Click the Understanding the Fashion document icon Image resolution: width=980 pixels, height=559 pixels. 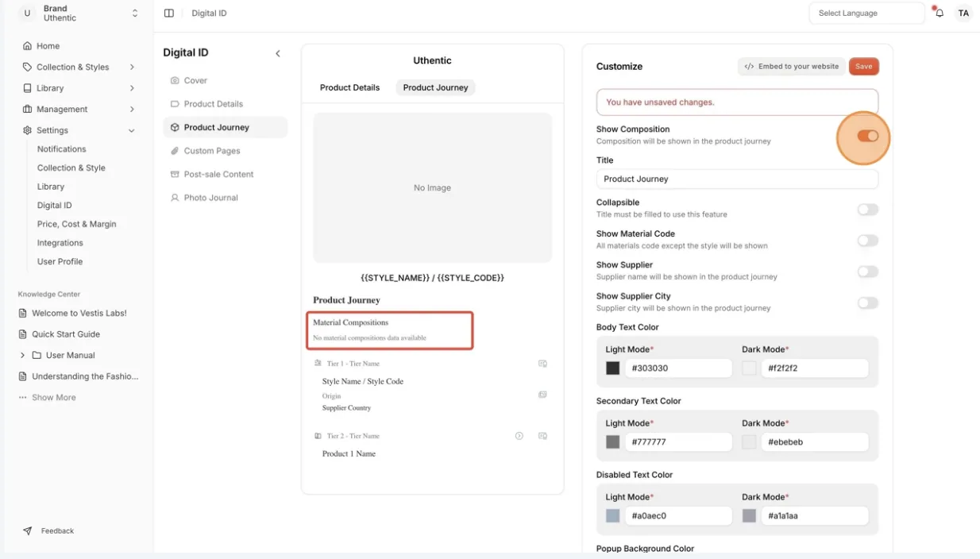click(x=23, y=376)
